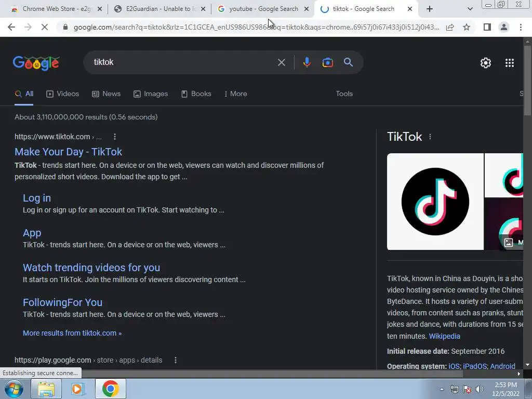This screenshot has height=399, width=532.
Task: Click horizontal scrollbar right arrow
Action: pyautogui.click(x=519, y=374)
